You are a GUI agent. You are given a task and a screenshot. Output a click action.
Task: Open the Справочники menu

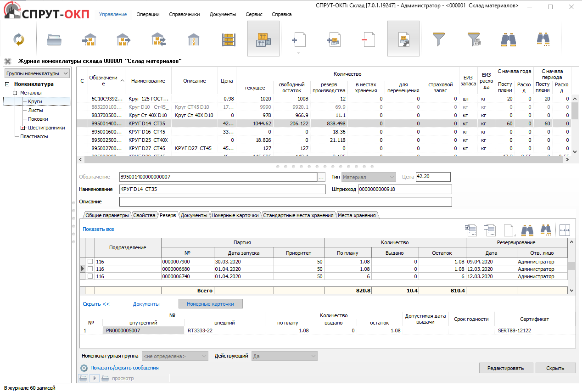click(184, 14)
